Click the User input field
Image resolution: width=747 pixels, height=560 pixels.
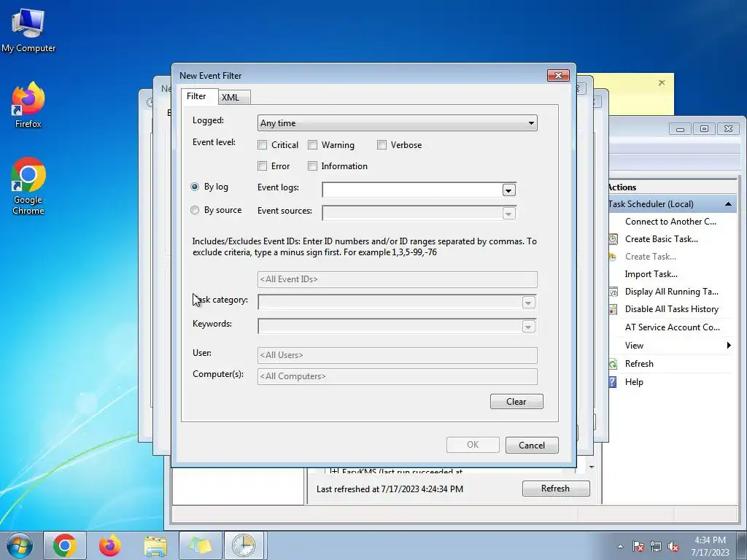(398, 355)
